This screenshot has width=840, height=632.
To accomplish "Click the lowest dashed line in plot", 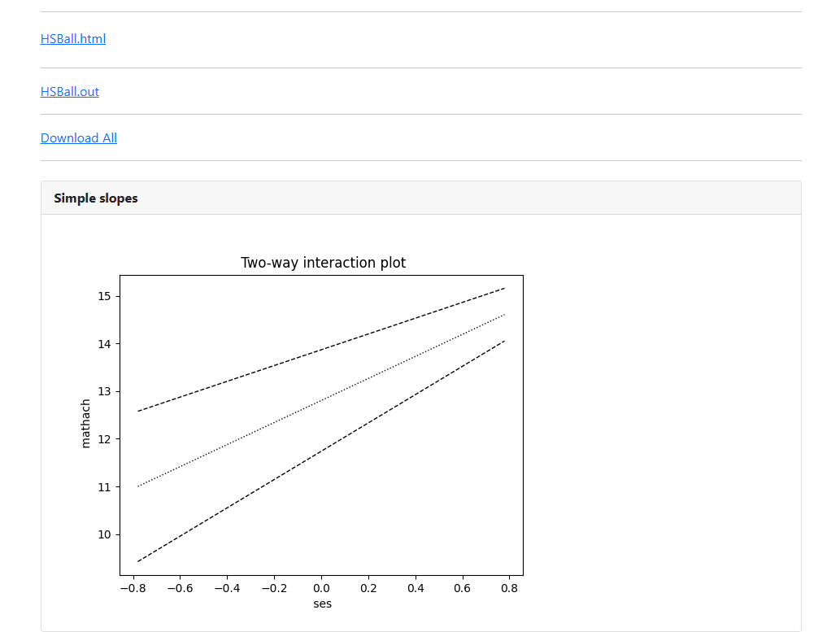I will tap(322, 451).
